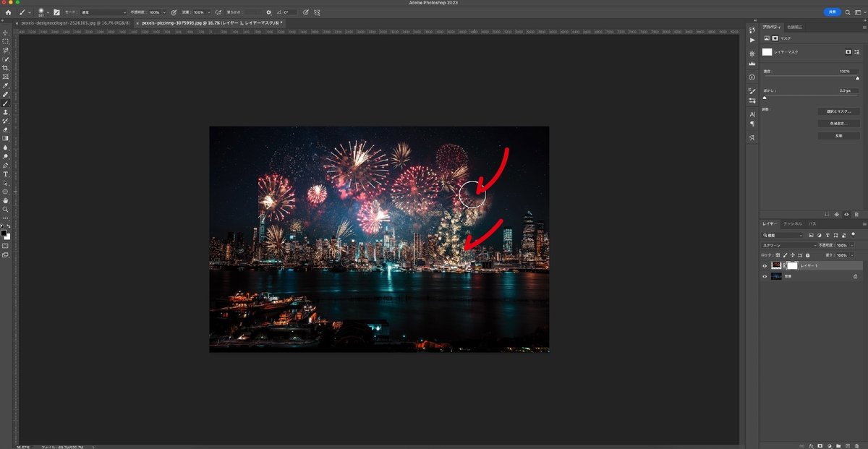Hide 背景 layer visibility eye
Screen dimensions: 868x449
click(765, 276)
